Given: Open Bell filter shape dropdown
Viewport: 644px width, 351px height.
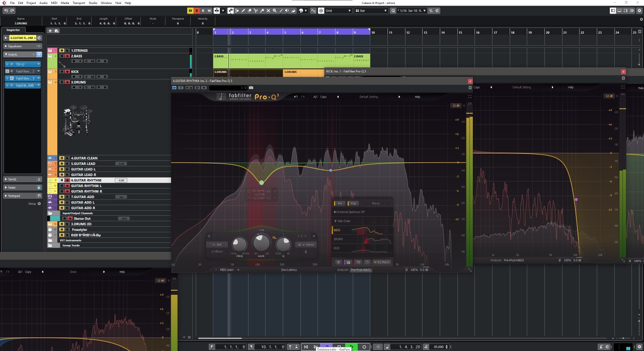Looking at the screenshot, I should 217,244.
